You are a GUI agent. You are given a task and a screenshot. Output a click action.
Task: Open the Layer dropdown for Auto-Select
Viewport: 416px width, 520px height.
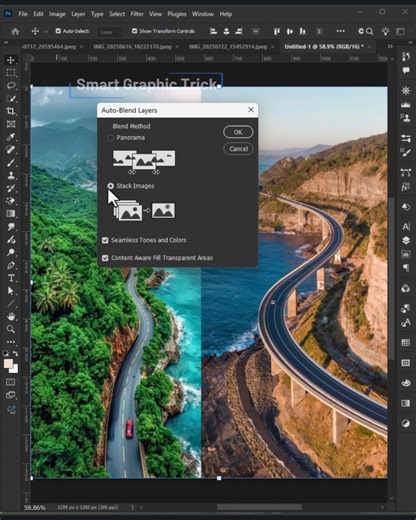(x=110, y=32)
